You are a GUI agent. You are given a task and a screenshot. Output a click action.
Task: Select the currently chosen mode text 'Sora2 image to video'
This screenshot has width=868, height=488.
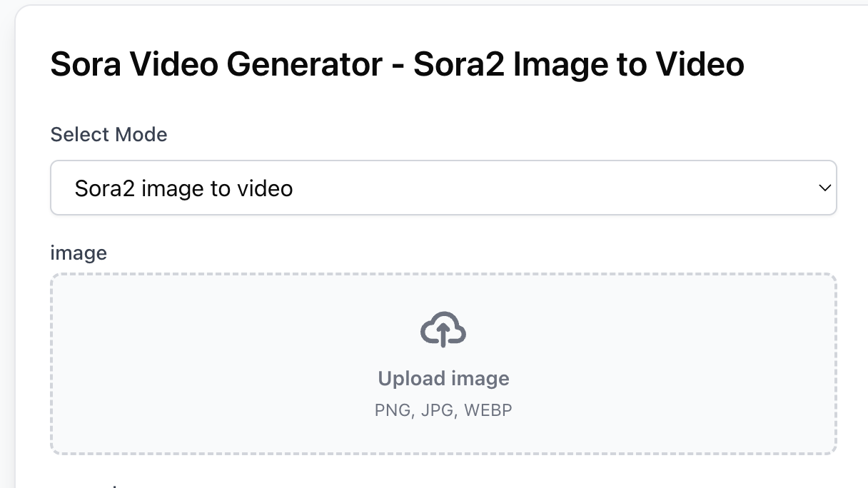coord(183,188)
